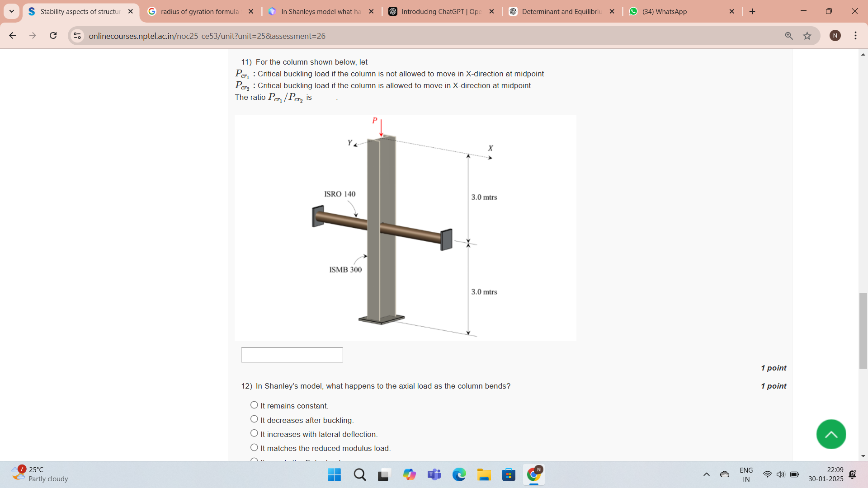Reload the current page
This screenshot has width=868, height=488.
(53, 36)
